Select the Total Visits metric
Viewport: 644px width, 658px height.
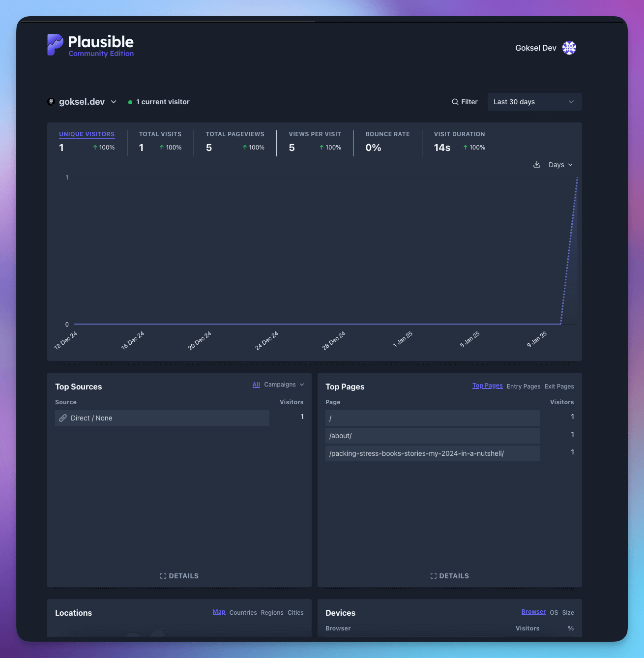coord(160,142)
